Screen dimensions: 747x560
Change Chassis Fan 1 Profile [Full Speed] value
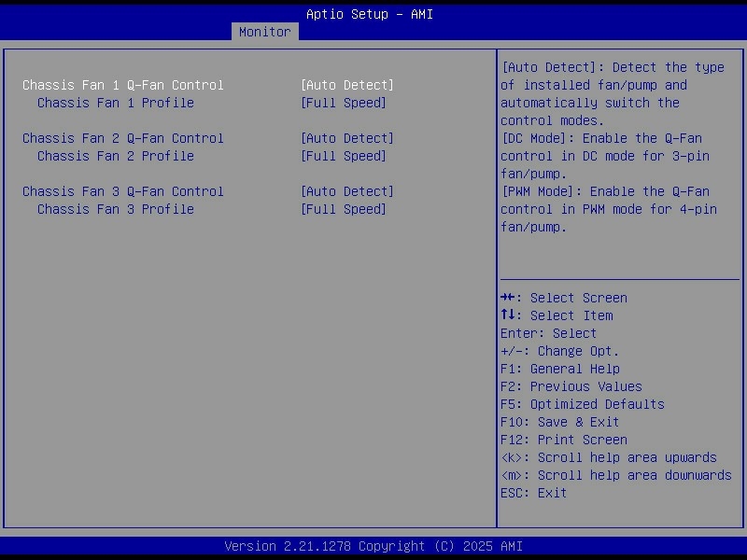point(343,103)
